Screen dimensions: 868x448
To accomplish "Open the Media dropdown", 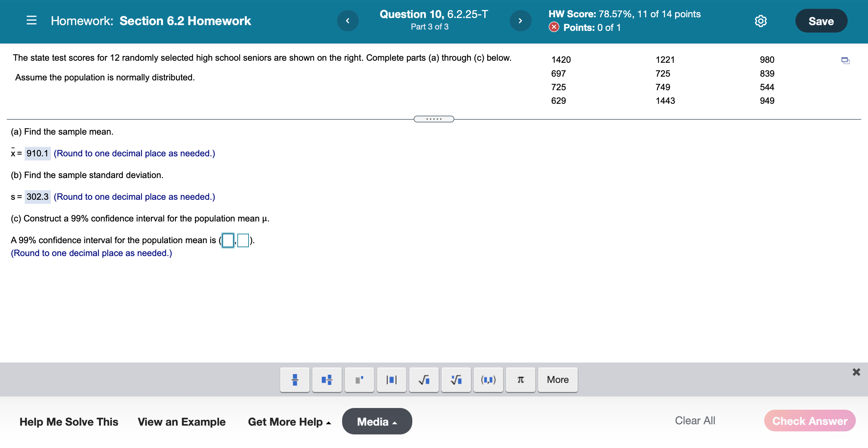I will [x=377, y=421].
